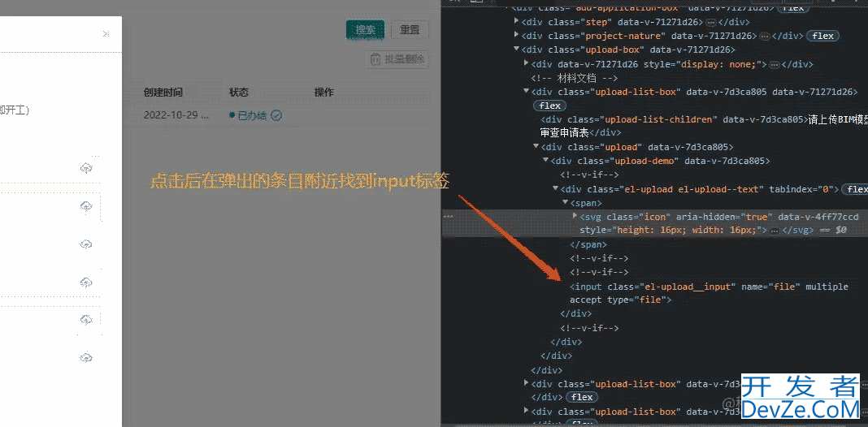868x427 pixels.
Task: Expand the svg class="icon" node arrow
Action: coord(575,216)
